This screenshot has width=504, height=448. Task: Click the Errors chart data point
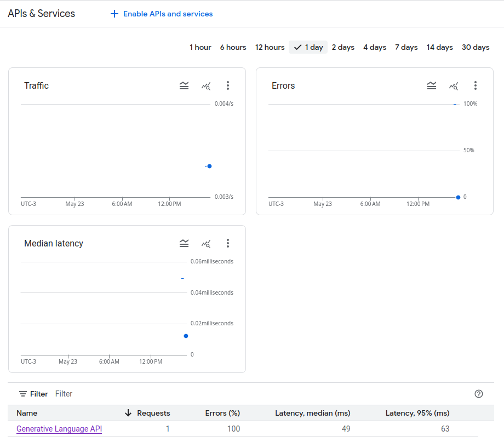[x=458, y=197]
